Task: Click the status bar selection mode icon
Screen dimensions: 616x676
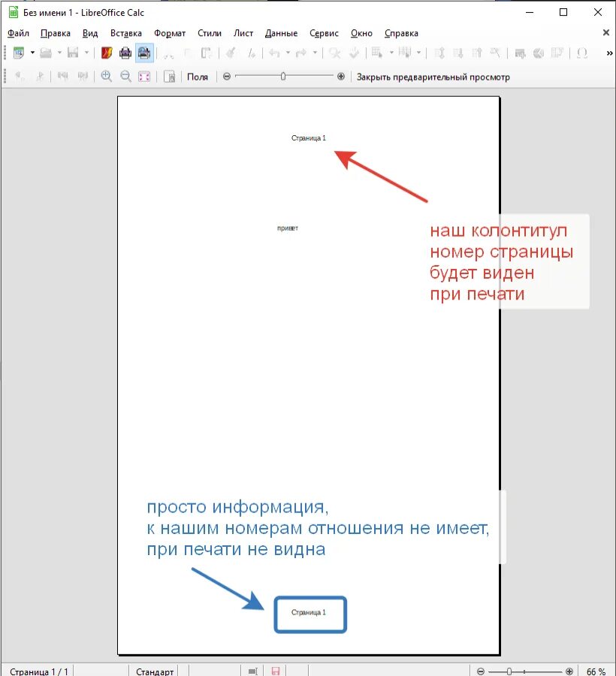Action: [252, 671]
